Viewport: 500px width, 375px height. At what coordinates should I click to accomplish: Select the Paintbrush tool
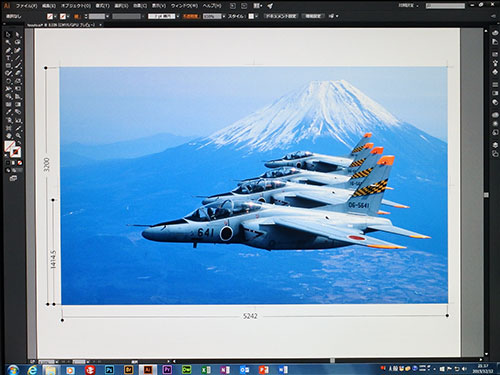point(18,66)
